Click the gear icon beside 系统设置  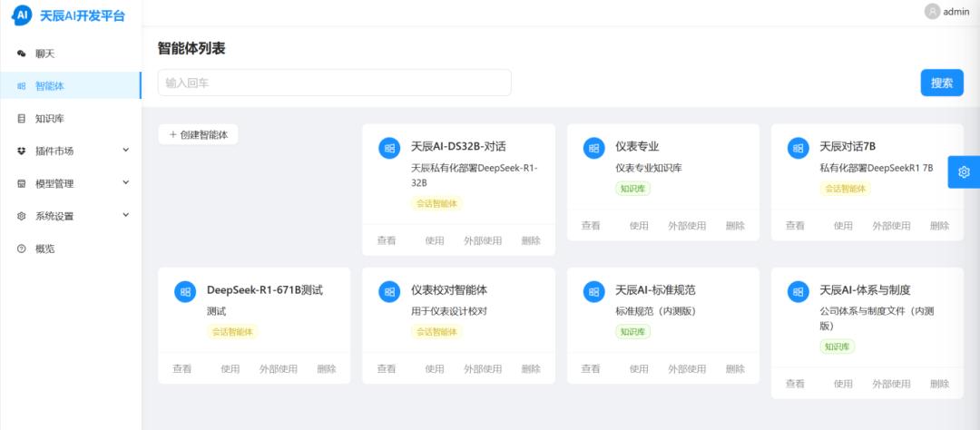tap(21, 216)
